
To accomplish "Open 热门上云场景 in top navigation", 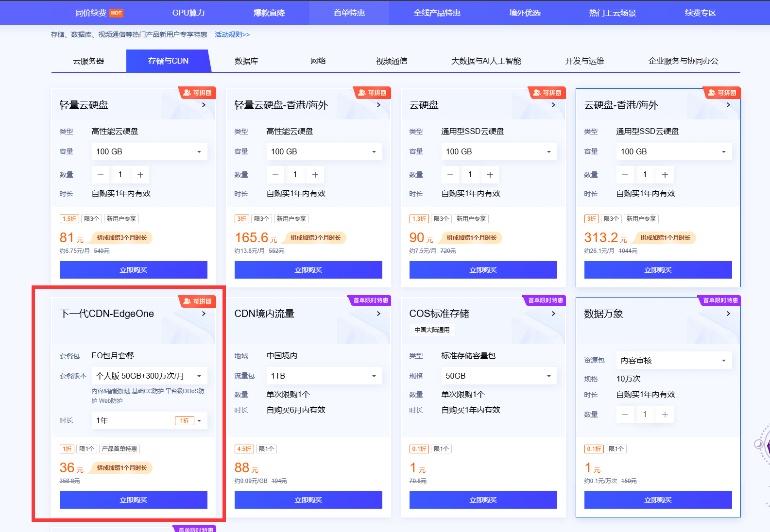I will [x=613, y=13].
